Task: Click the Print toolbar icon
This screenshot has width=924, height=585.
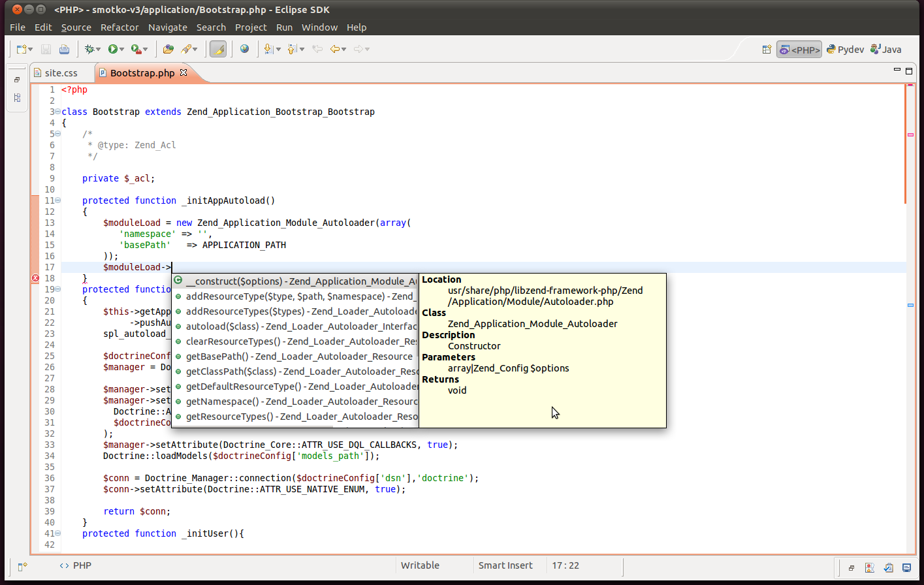Action: point(64,49)
